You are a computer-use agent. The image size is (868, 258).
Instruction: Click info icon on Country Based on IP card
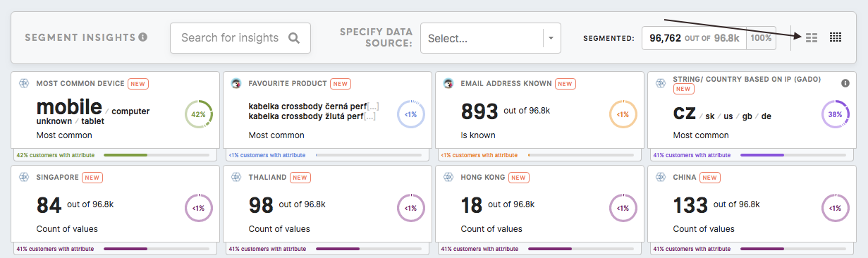(x=845, y=83)
